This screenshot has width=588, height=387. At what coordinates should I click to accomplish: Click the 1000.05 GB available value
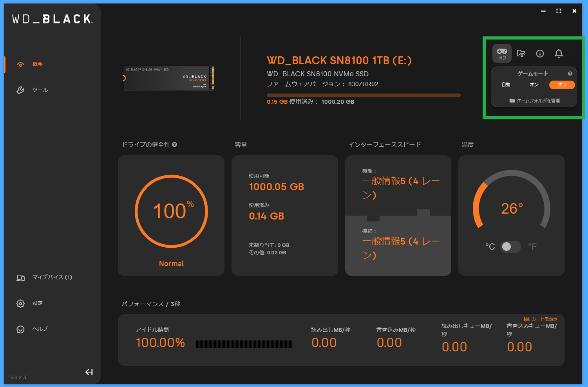pyautogui.click(x=277, y=187)
